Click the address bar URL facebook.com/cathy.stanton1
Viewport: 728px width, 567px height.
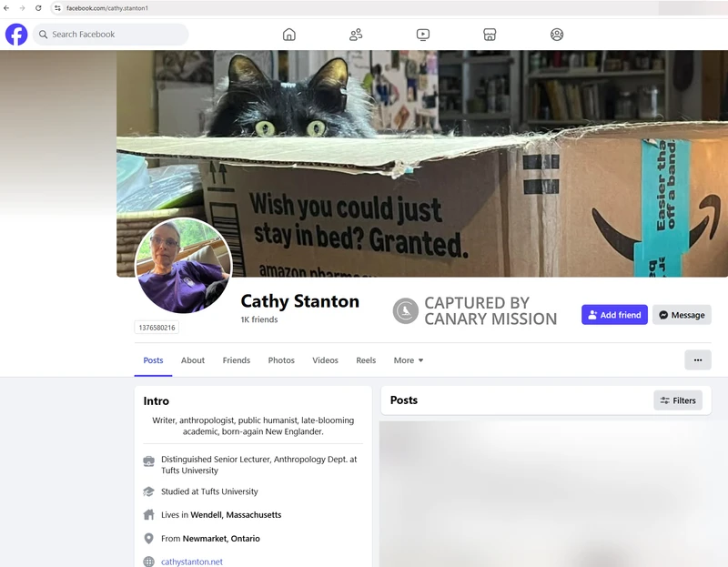107,8
